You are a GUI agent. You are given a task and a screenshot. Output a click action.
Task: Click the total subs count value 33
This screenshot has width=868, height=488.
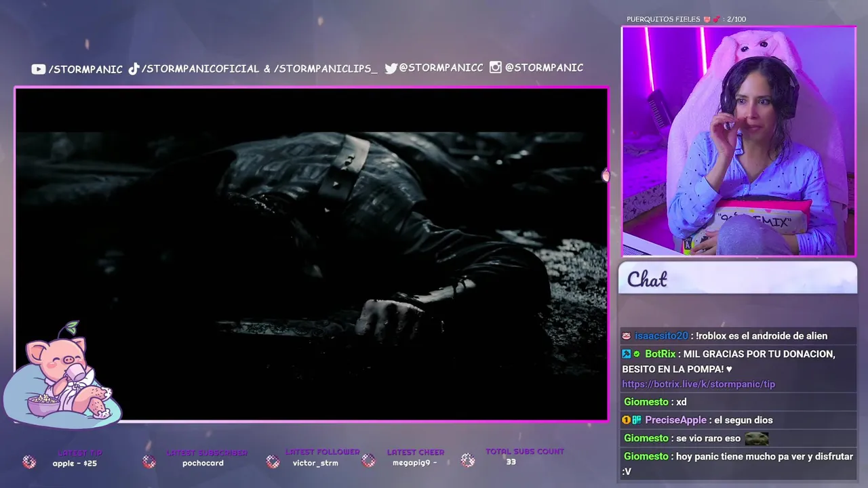(511, 462)
